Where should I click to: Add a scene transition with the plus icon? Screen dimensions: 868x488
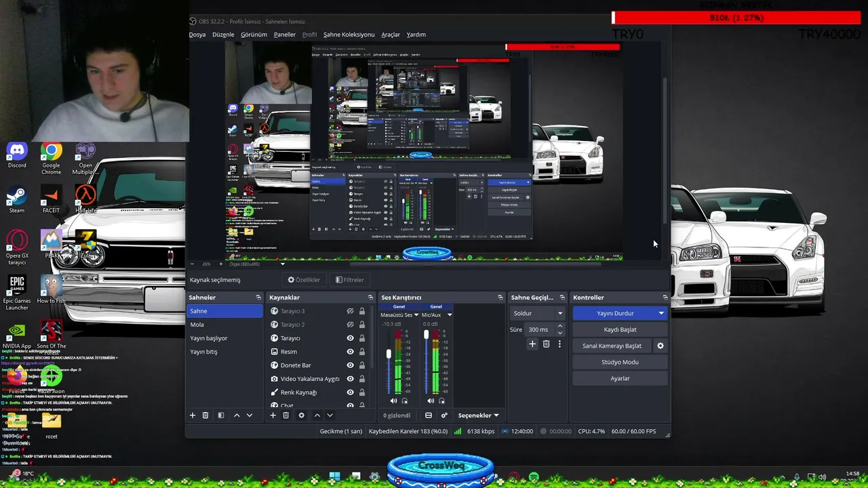pyautogui.click(x=532, y=344)
